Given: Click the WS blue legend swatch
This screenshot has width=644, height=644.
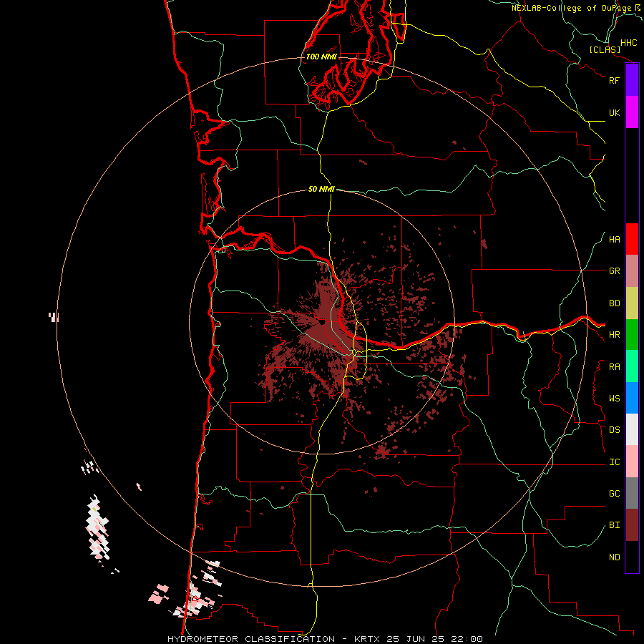Looking at the screenshot, I should pyautogui.click(x=632, y=398).
